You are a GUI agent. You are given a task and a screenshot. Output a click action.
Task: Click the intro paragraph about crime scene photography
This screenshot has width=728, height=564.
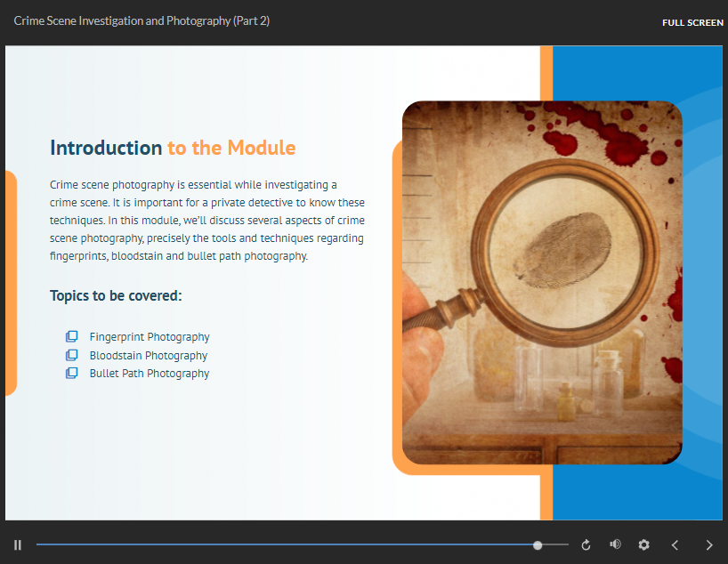[x=207, y=221]
